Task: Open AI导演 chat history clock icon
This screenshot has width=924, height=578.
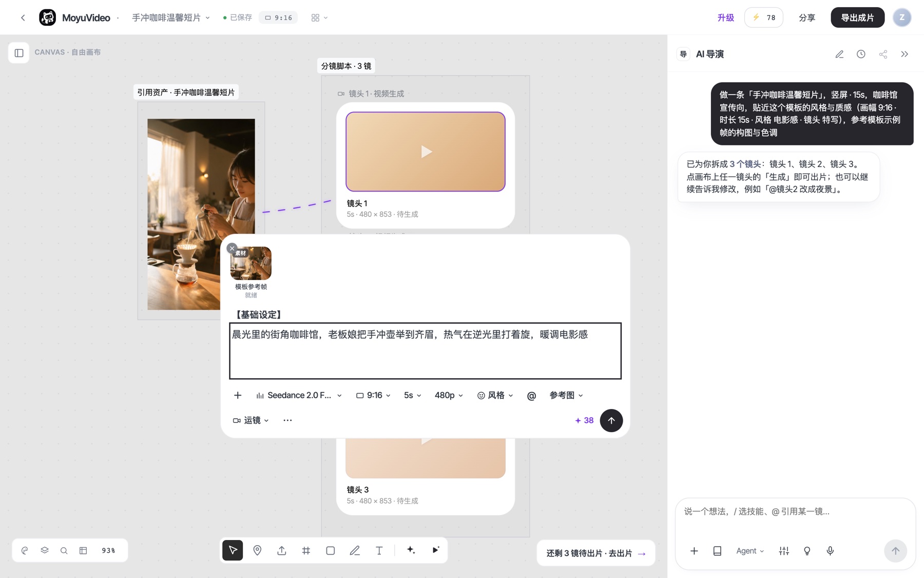Action: coord(861,54)
